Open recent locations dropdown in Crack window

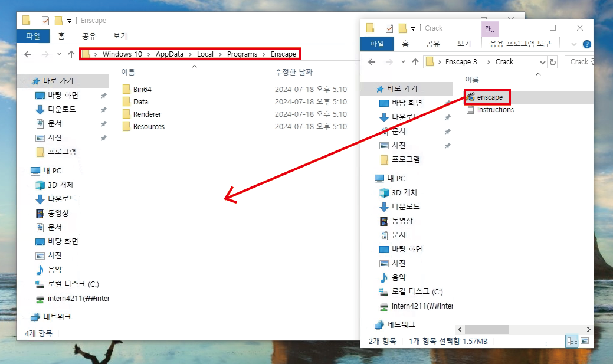point(403,62)
